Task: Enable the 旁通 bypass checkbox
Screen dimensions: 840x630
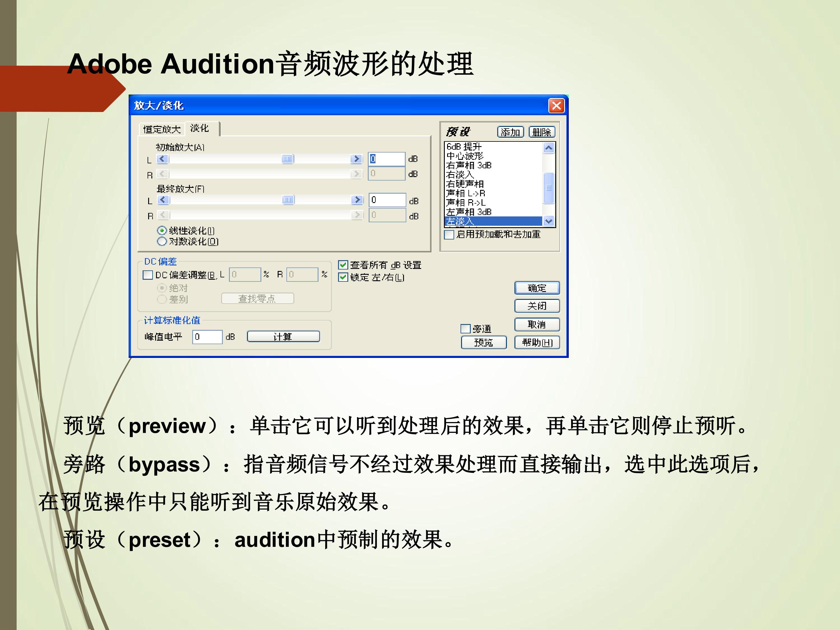Action: [466, 329]
